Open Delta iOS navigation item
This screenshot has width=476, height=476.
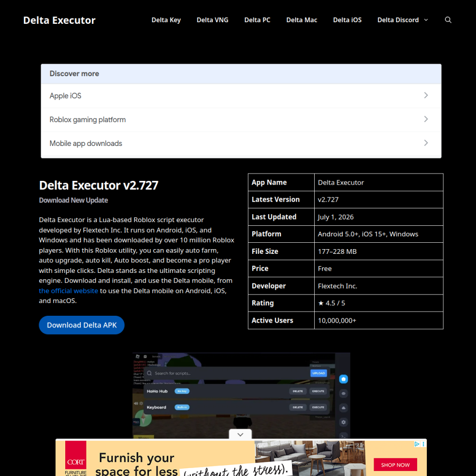pyautogui.click(x=347, y=20)
